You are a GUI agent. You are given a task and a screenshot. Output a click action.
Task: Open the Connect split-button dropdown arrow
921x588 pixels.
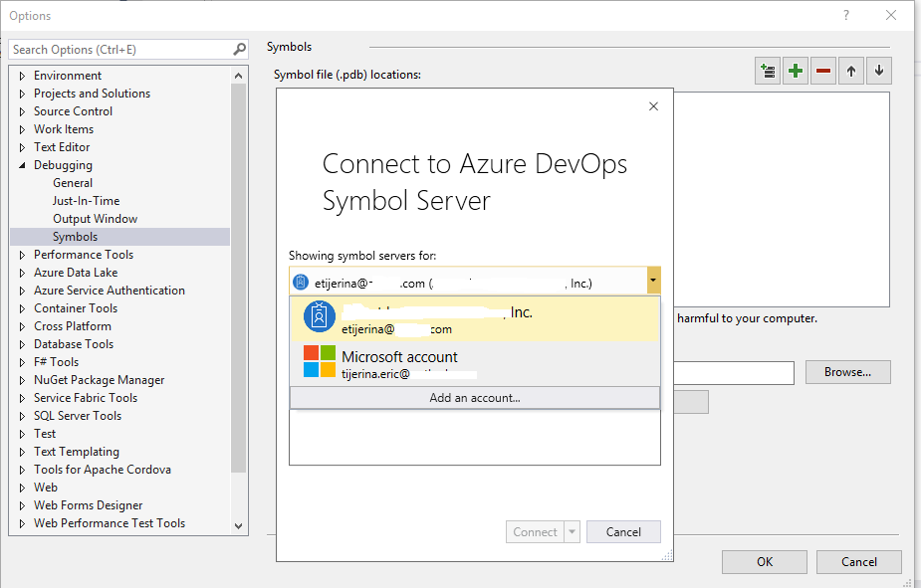572,531
